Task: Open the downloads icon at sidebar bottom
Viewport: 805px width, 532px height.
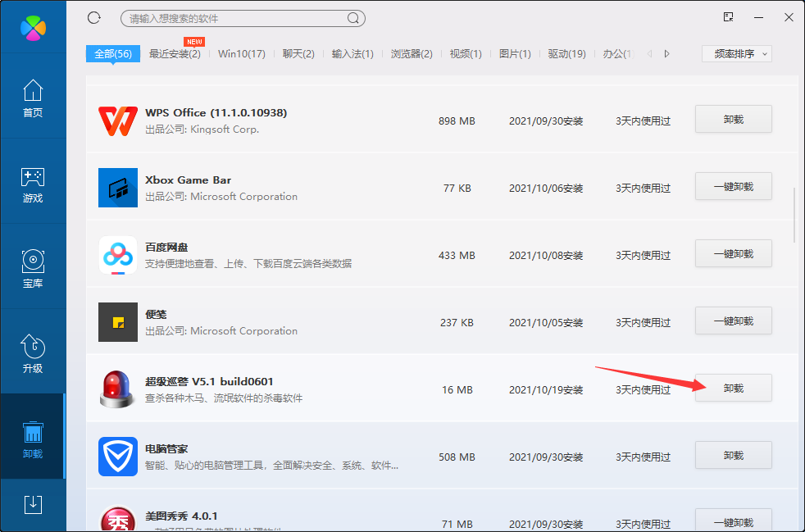Action: [33, 504]
